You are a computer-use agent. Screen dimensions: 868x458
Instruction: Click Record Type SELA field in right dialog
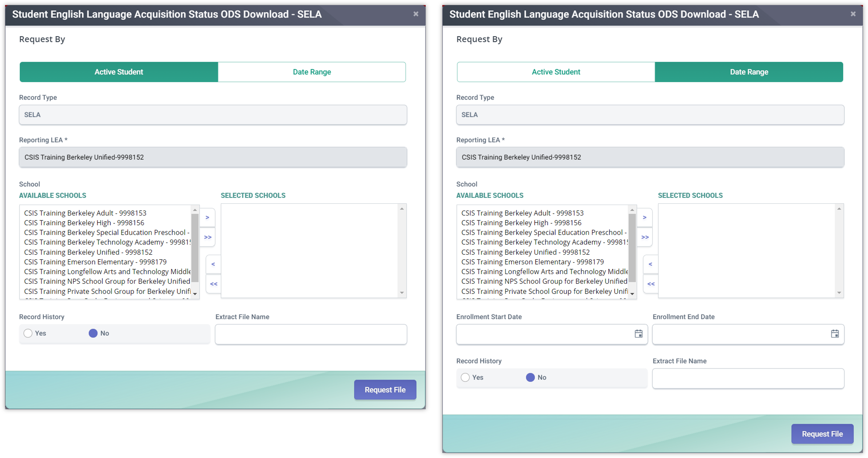(650, 115)
